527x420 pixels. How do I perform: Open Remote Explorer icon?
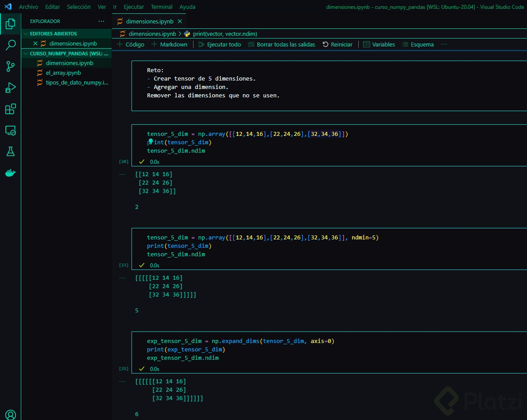pos(10,130)
